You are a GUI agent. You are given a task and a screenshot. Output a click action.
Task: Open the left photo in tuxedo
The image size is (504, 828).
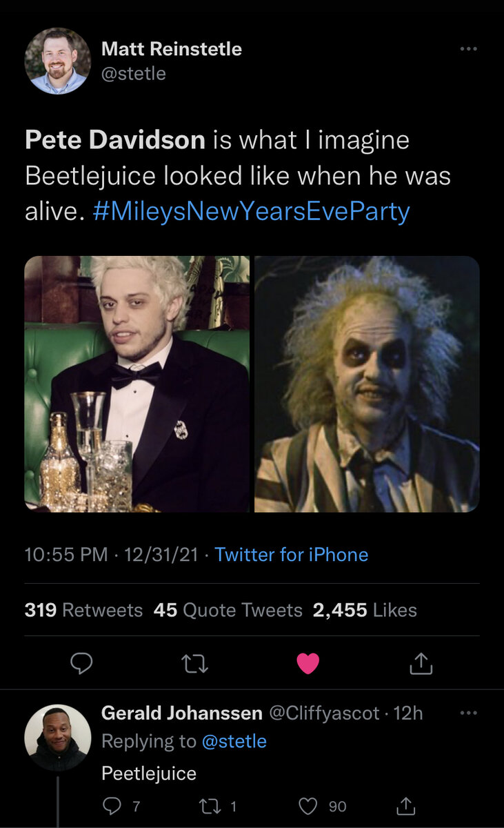[x=137, y=384]
